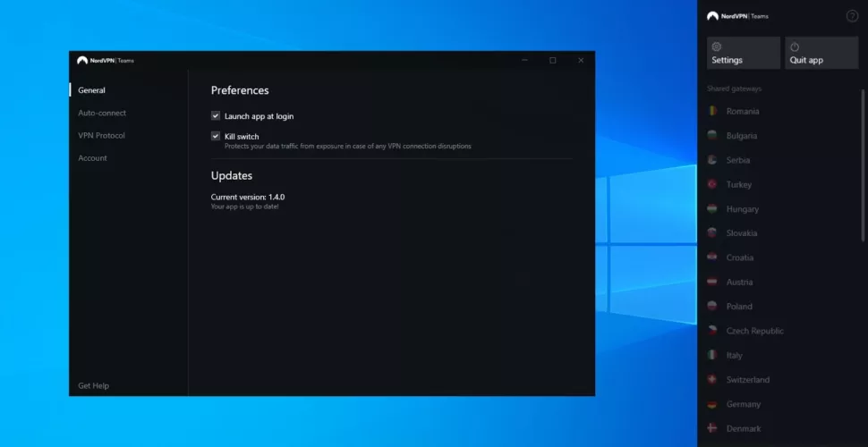The height and width of the screenshot is (447, 868).
Task: Open the Auto-connect settings section
Action: pyautogui.click(x=102, y=113)
